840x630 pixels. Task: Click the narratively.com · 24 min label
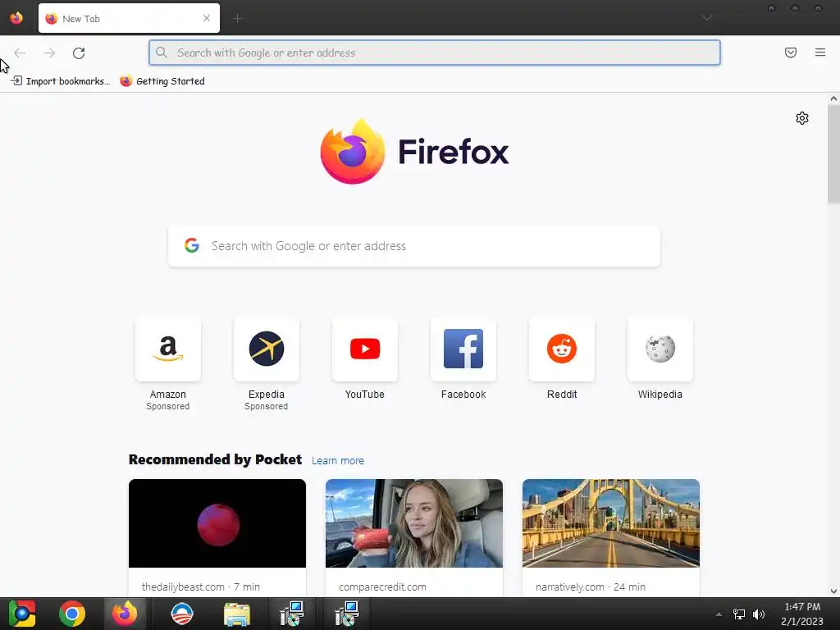tap(591, 587)
